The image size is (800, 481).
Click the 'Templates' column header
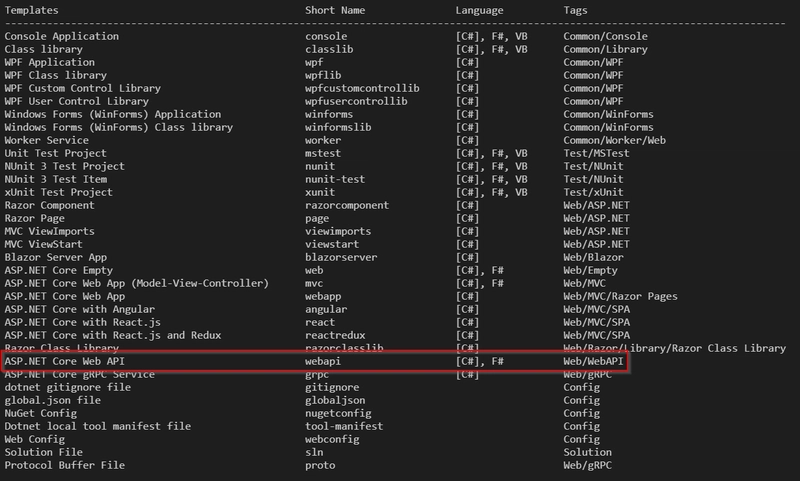point(32,10)
